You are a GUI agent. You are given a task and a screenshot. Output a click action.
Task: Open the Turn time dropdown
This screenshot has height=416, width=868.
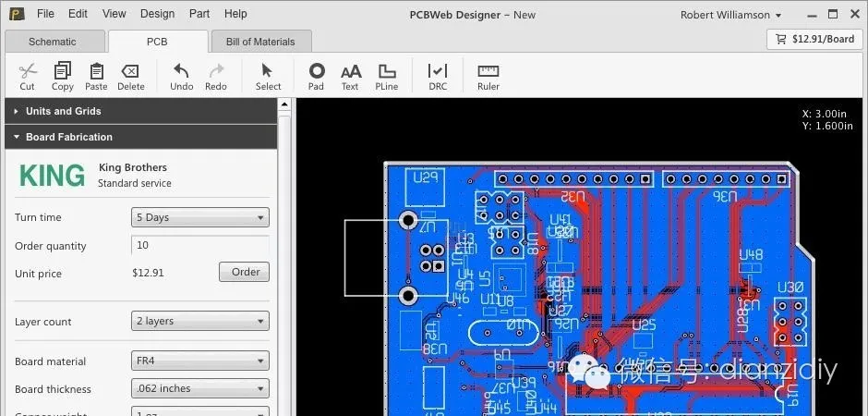[200, 217]
